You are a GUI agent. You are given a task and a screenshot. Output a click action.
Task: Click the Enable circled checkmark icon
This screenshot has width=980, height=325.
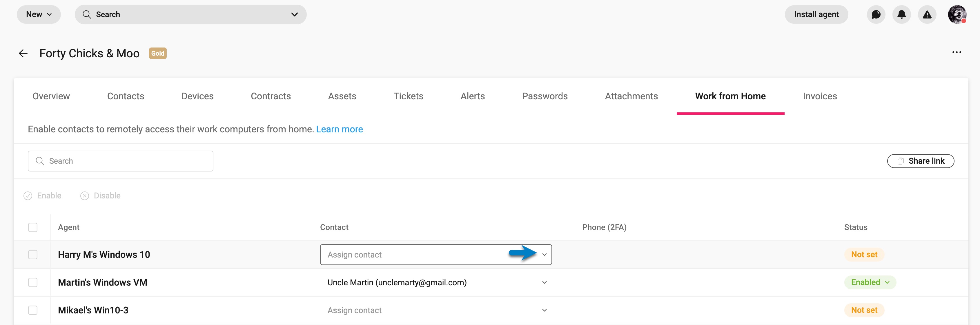[28, 196]
